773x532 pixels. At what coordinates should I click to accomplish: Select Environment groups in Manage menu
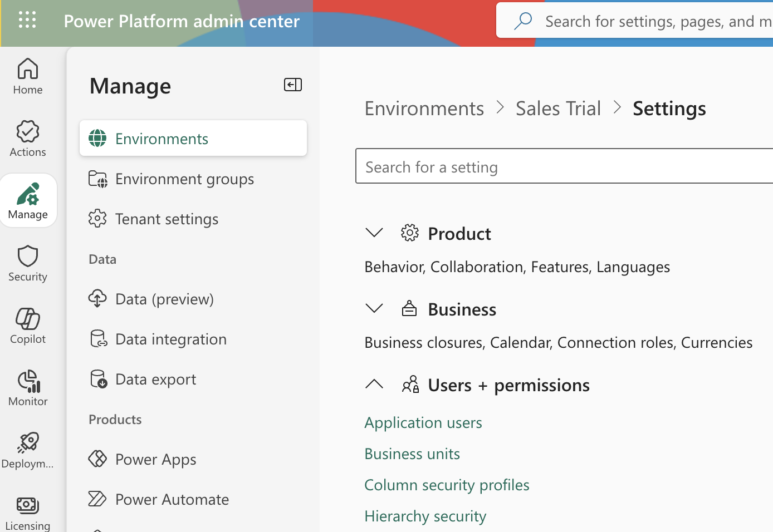[184, 179]
